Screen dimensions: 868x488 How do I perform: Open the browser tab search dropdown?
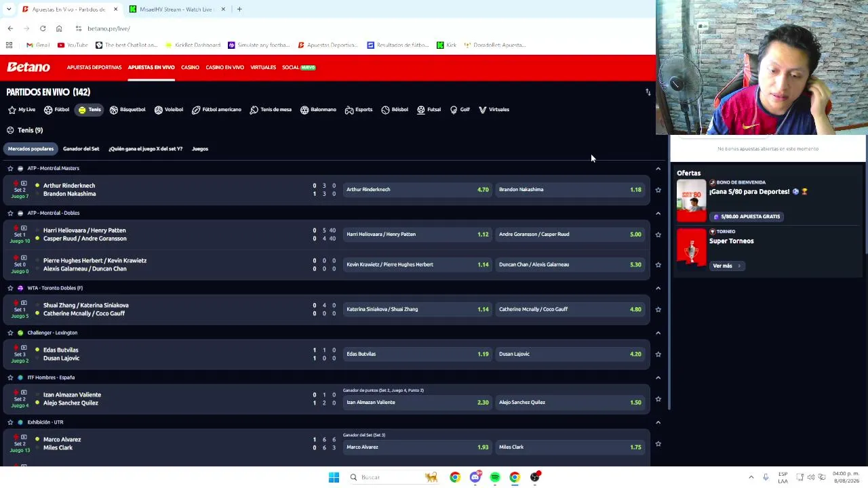coord(9,9)
